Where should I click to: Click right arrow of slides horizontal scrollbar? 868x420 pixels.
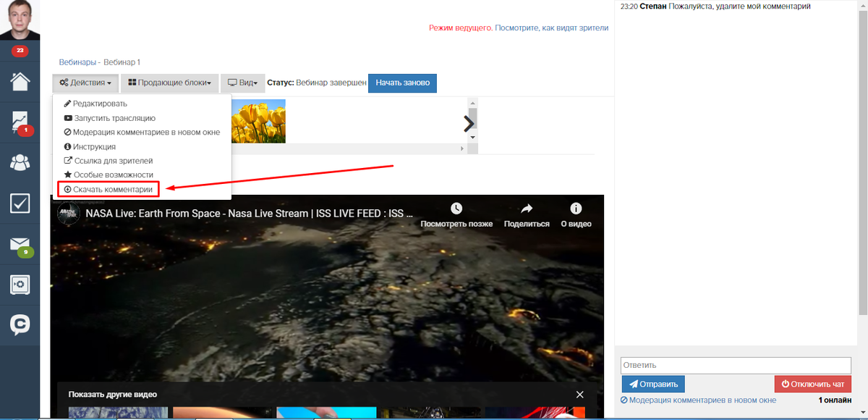463,148
